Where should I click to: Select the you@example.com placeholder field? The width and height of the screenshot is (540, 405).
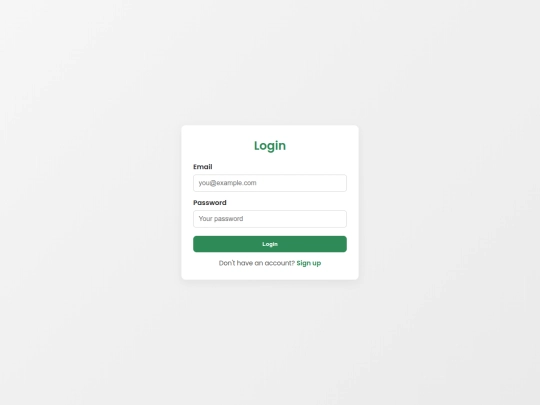point(270,183)
